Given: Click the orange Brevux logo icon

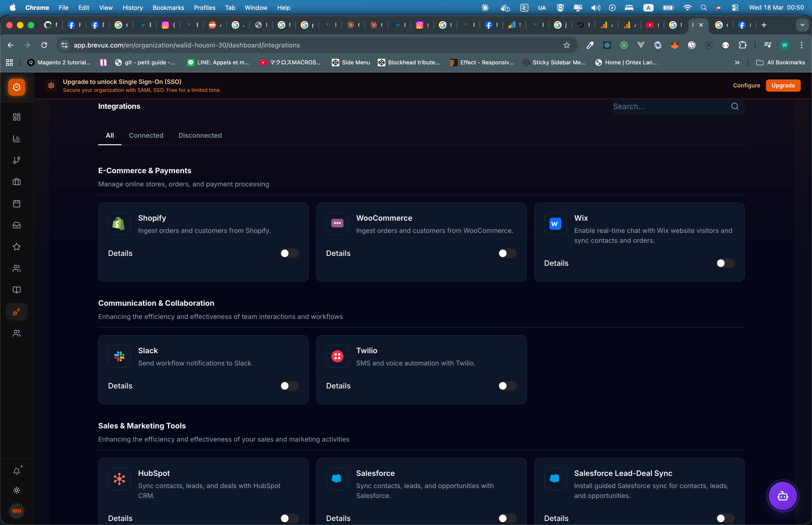Looking at the screenshot, I should [x=17, y=87].
